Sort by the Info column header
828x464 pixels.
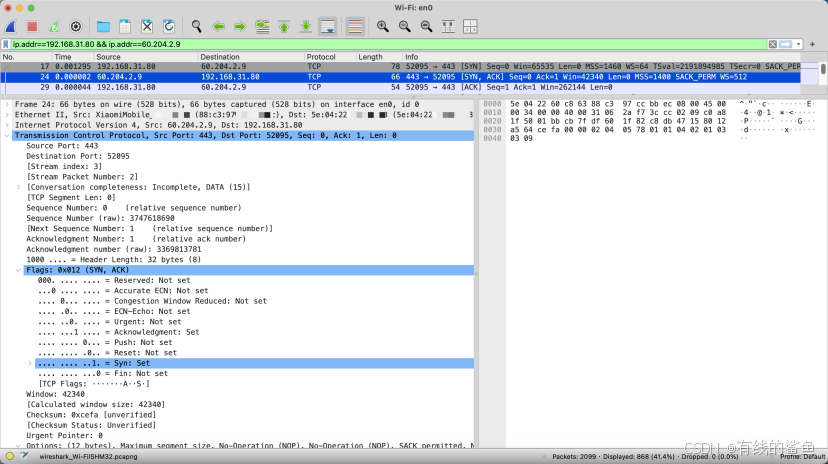coord(602,56)
